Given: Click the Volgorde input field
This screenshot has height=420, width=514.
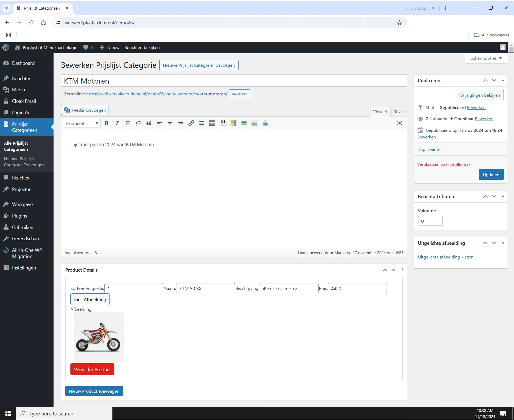Looking at the screenshot, I should pos(430,220).
